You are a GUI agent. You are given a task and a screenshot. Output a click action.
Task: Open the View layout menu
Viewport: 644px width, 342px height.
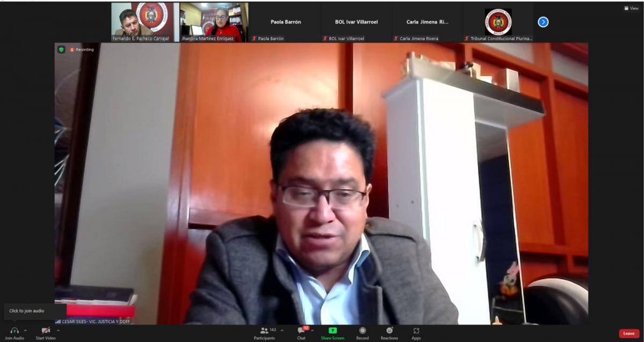631,8
